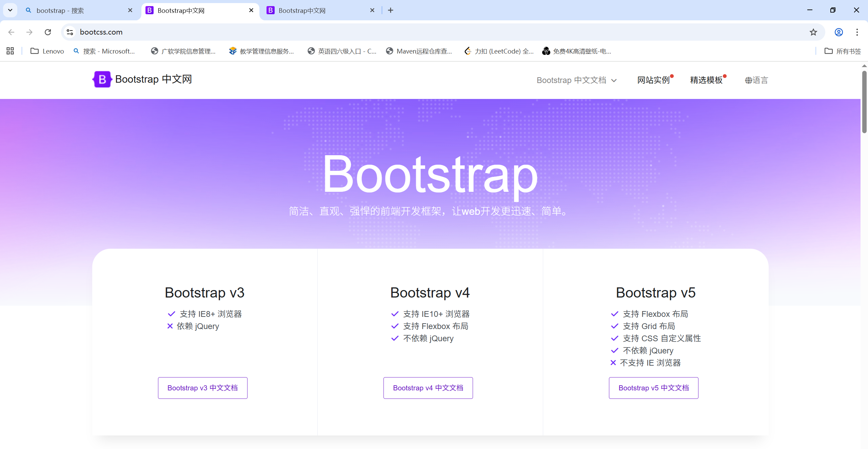
Task: Expand Bootstrap 中文文档 dropdown menu
Action: click(x=576, y=80)
